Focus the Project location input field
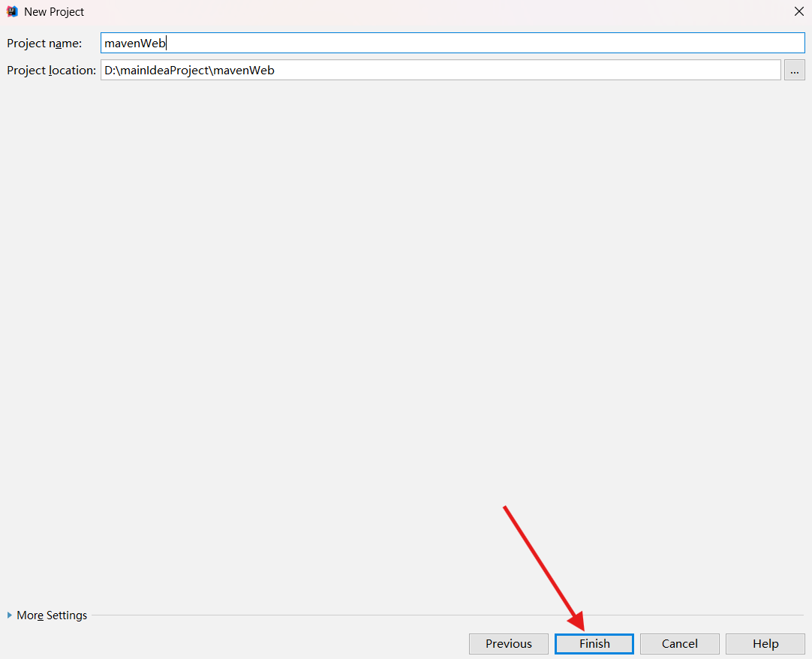 click(441, 70)
